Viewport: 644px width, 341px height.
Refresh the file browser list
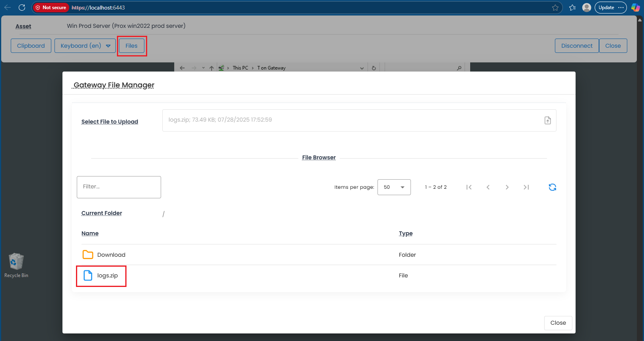tap(552, 187)
